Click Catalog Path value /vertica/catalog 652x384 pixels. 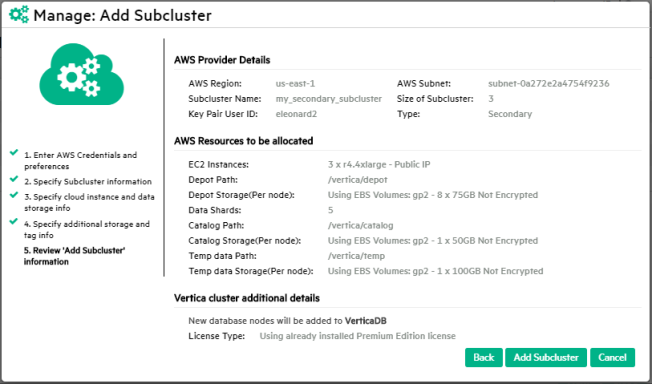tap(361, 225)
